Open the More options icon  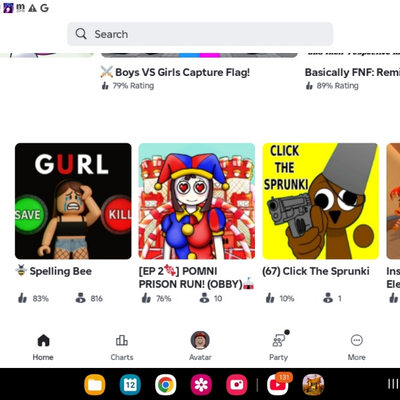coord(357,340)
